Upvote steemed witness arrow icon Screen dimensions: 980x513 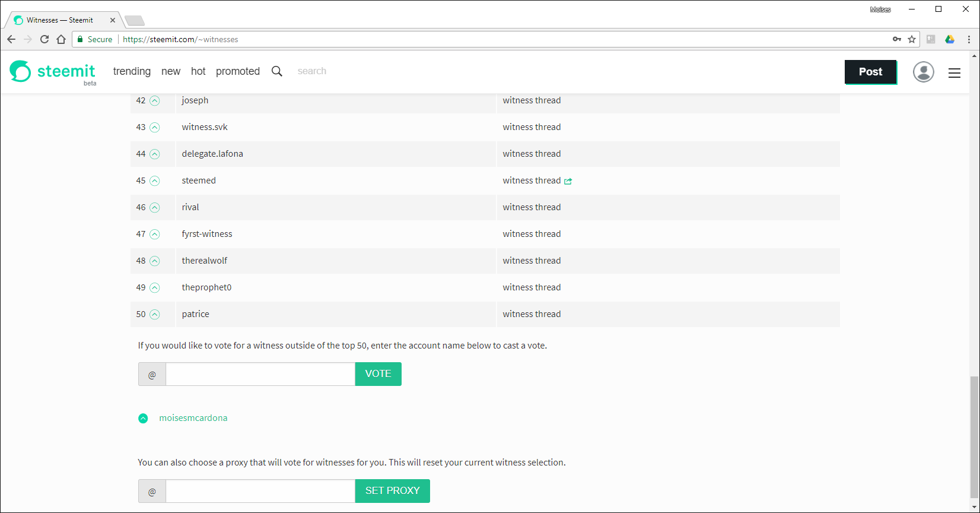155,181
